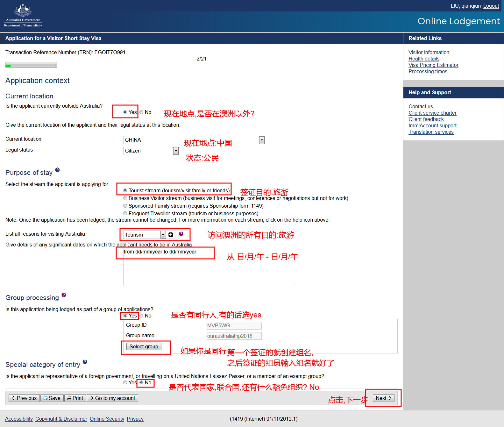
Task: Open the Legal status Citizen dropdown
Action: [176, 151]
